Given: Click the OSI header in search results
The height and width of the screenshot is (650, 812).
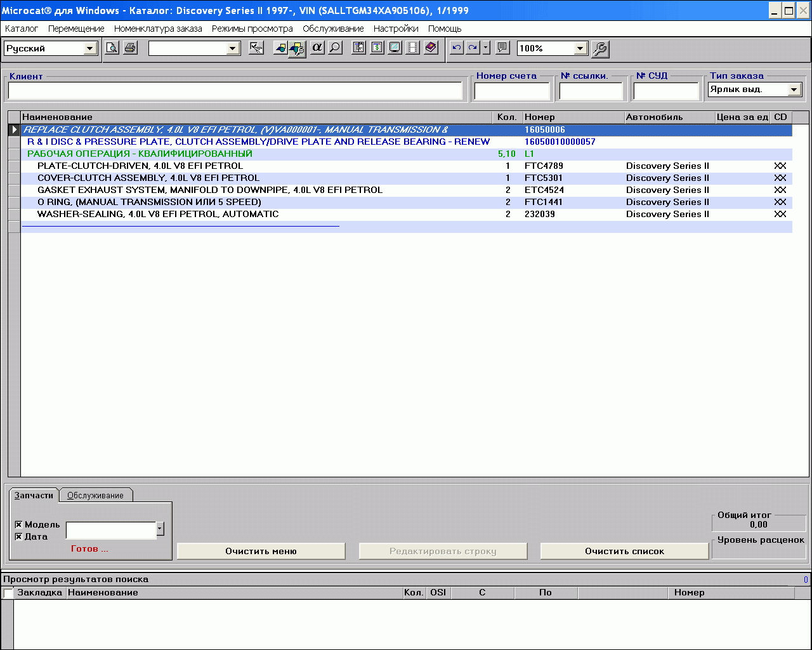Looking at the screenshot, I should 438,592.
